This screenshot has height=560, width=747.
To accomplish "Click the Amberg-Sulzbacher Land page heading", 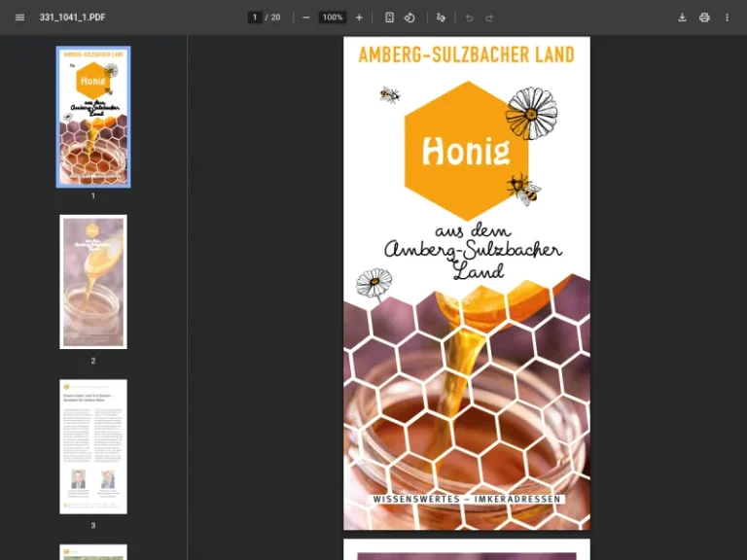I will [x=466, y=54].
